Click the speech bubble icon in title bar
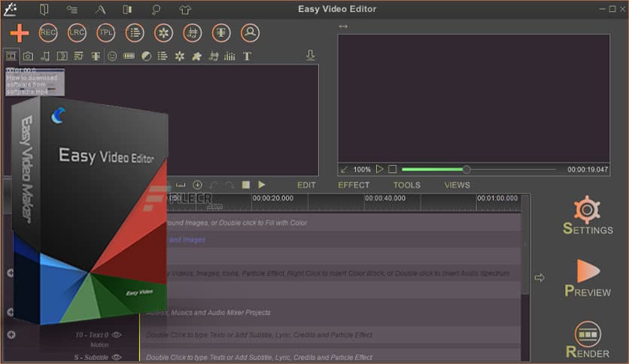This screenshot has width=629, height=364. coord(156,10)
